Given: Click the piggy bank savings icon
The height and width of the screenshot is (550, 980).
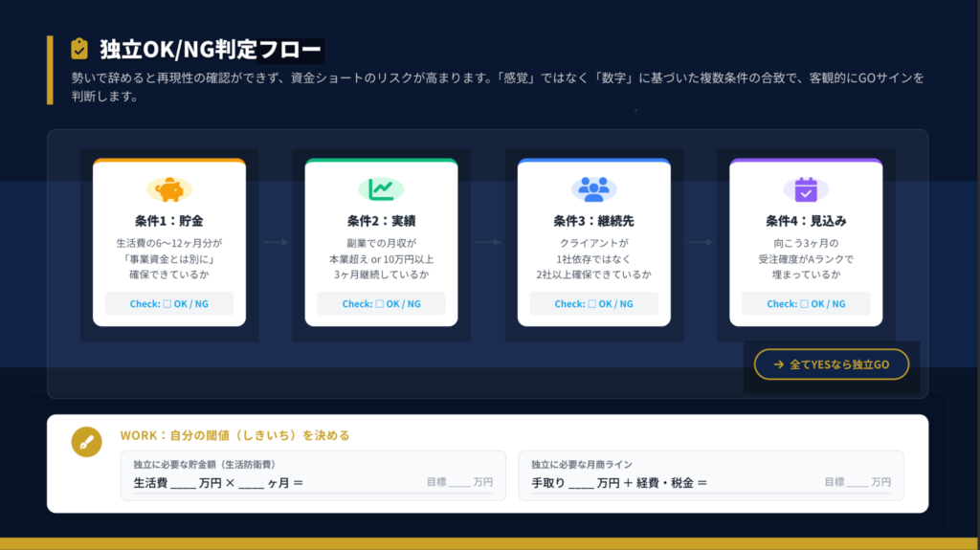Looking at the screenshot, I should coord(169,189).
